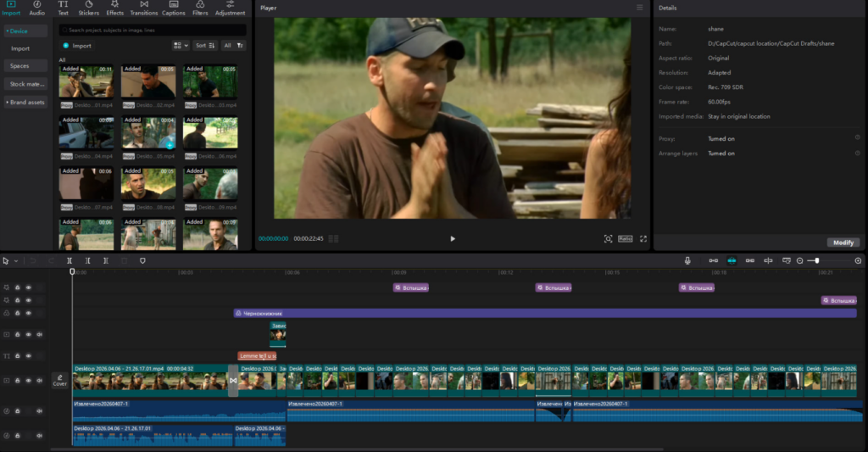Click the Modify button in Details
Viewport: 868px width, 452px height.
click(x=843, y=243)
